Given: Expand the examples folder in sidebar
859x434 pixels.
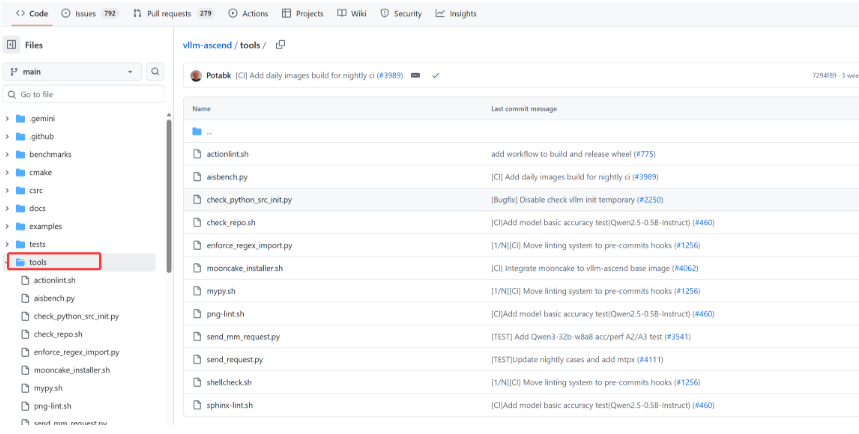Looking at the screenshot, I should [x=8, y=227].
